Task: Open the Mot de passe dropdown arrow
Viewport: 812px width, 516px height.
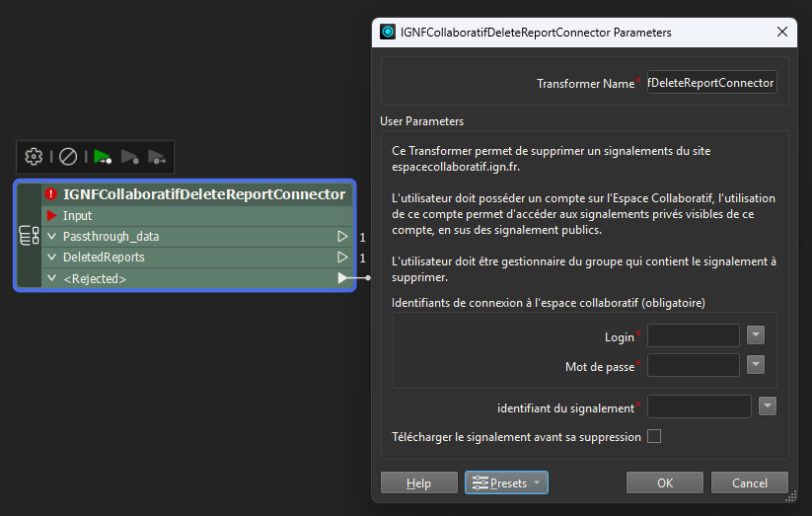Action: coord(756,365)
